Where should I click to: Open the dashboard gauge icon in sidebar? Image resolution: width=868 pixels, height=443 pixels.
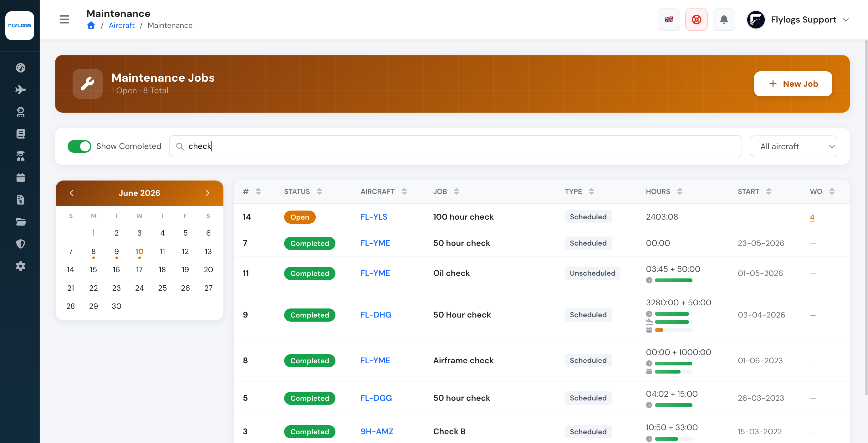click(21, 68)
